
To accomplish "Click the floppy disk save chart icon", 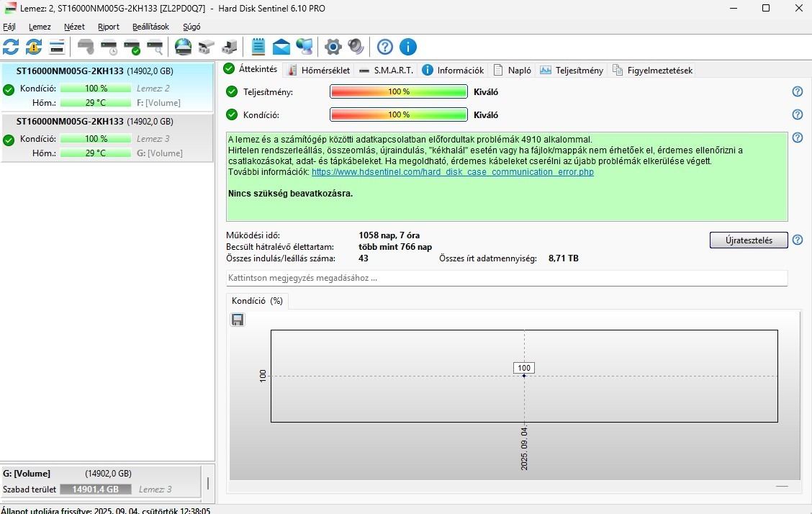I will point(237,320).
